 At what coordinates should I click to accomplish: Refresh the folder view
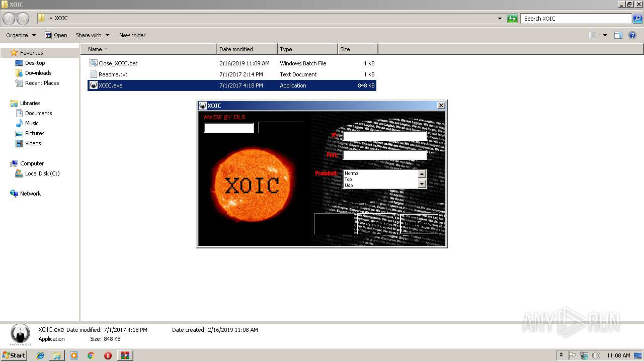point(512,19)
